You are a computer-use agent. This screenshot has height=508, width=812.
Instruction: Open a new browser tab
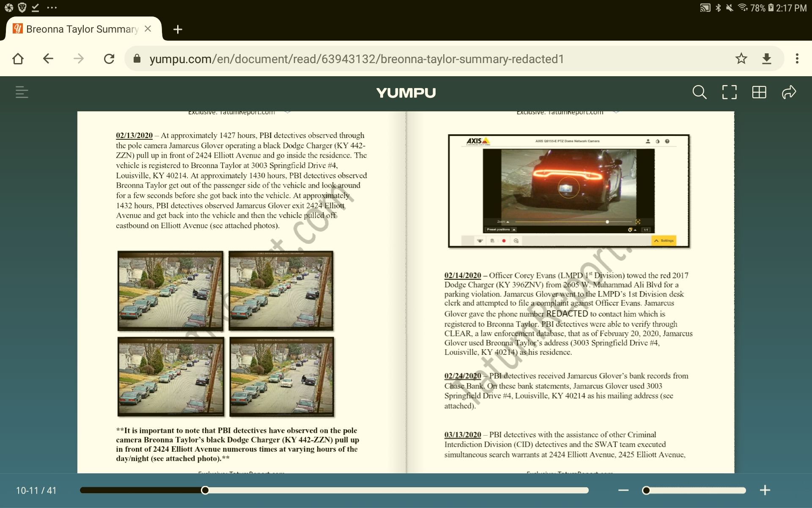click(x=178, y=29)
